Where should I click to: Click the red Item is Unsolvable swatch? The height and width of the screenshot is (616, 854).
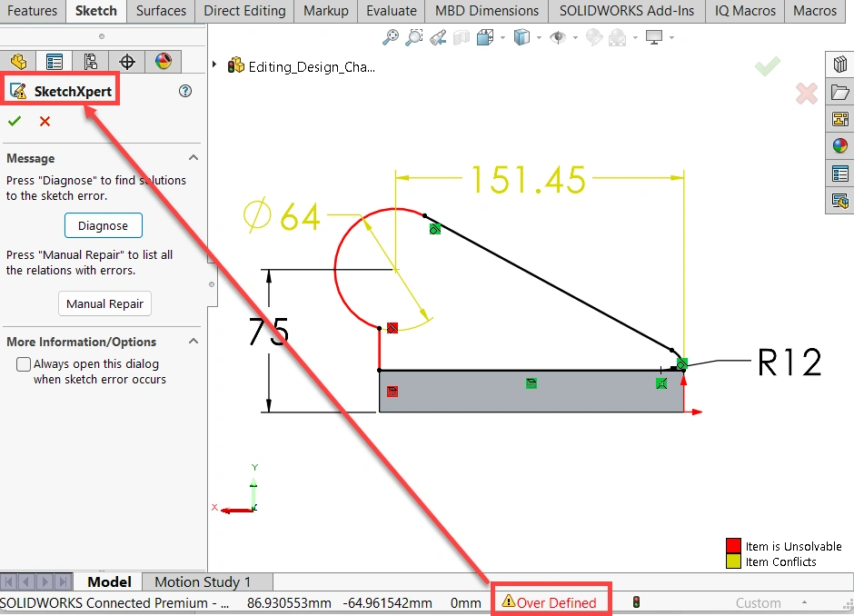pyautogui.click(x=733, y=546)
